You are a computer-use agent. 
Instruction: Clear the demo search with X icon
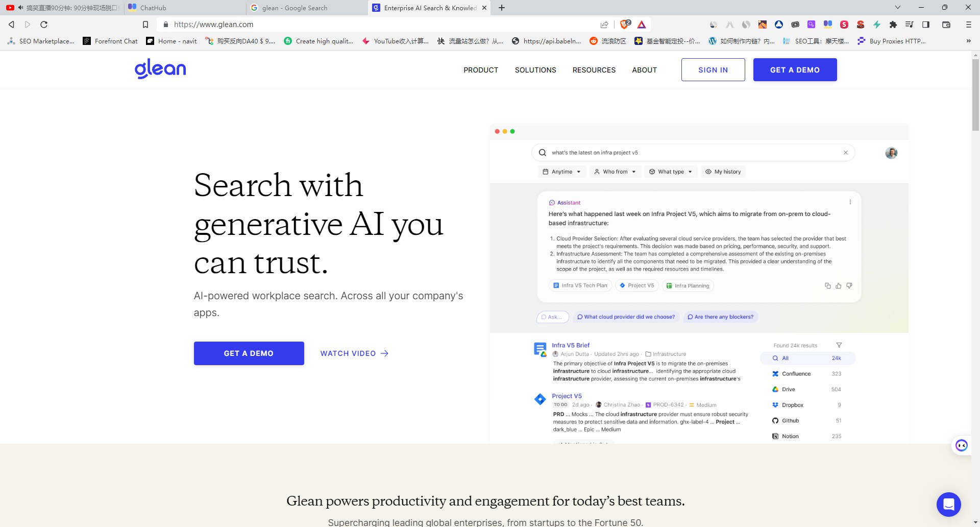[845, 153]
